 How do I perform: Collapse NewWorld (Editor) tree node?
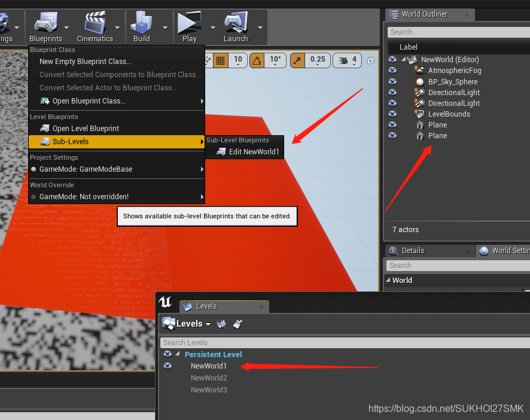click(404, 59)
